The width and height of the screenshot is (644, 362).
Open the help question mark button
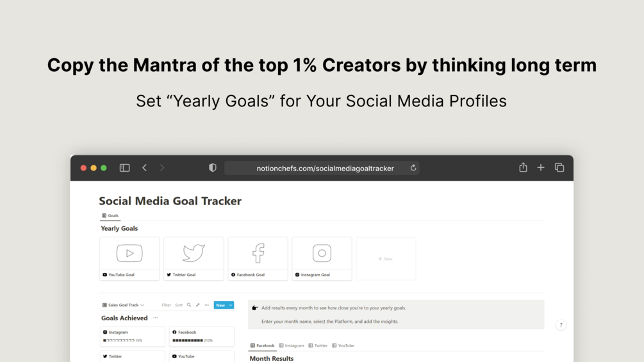pyautogui.click(x=561, y=325)
